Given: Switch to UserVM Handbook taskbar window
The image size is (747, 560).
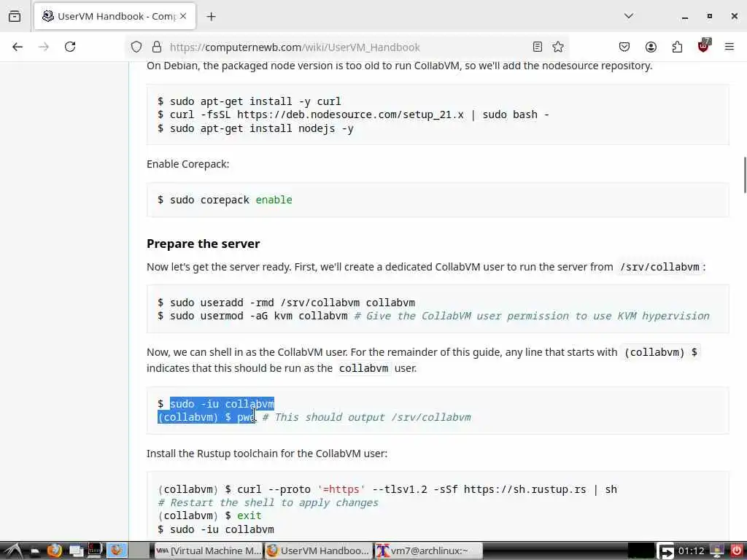Looking at the screenshot, I should [x=318, y=551].
